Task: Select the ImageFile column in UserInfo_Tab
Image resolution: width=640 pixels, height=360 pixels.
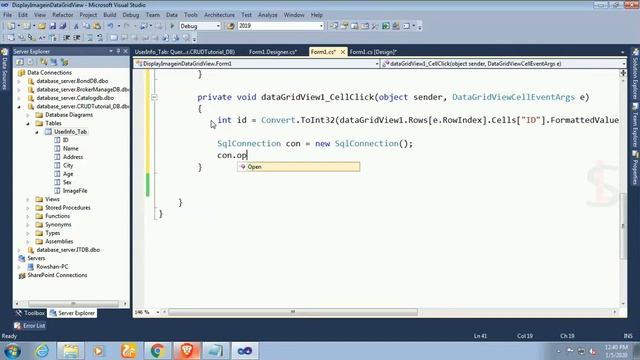Action: point(75,191)
